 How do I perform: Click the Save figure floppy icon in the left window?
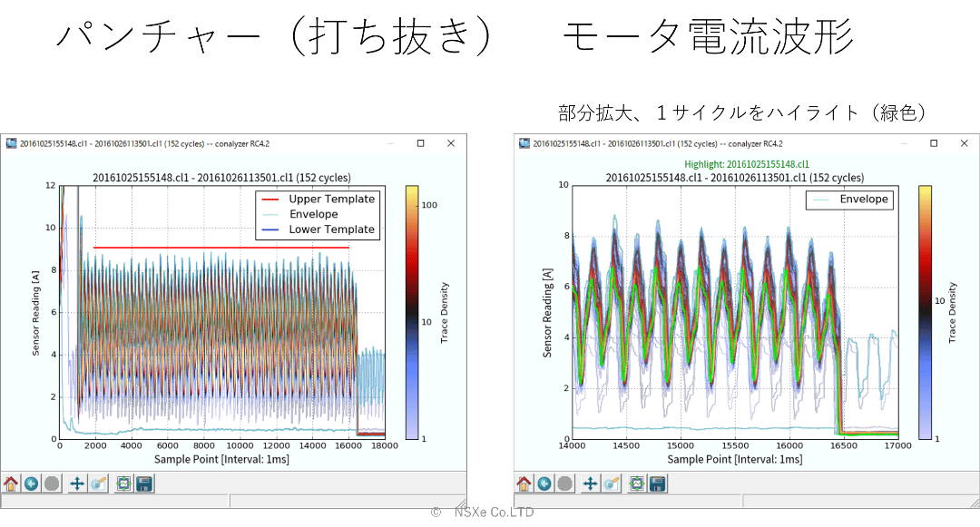point(144,484)
